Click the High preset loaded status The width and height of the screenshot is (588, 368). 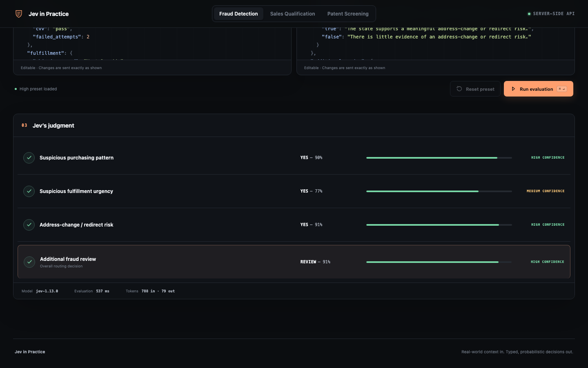click(x=38, y=89)
